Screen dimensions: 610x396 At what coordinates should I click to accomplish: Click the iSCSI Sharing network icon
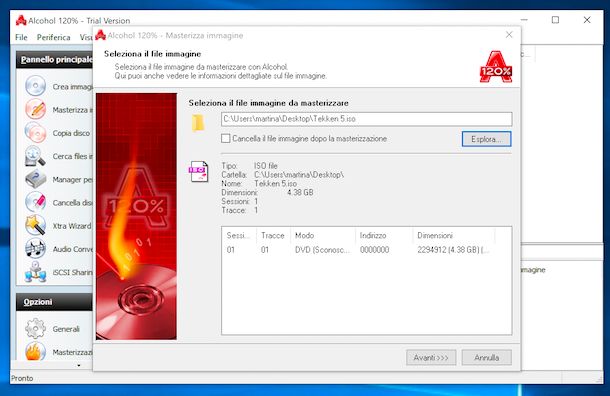point(35,272)
